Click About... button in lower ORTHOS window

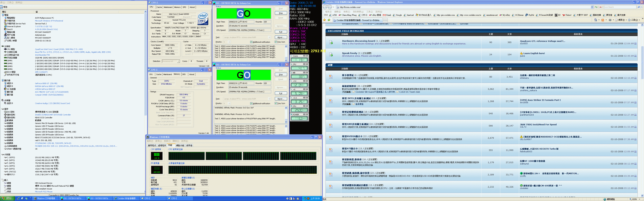click(281, 99)
